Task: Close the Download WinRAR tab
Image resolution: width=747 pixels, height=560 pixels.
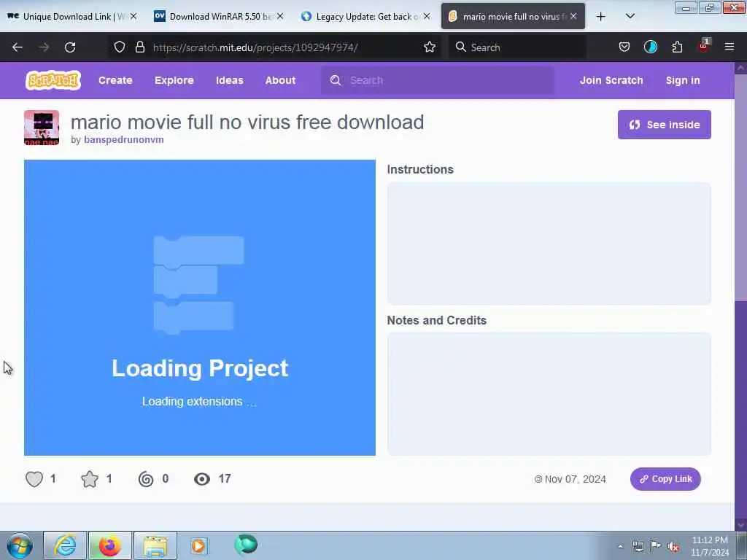Action: tap(280, 16)
